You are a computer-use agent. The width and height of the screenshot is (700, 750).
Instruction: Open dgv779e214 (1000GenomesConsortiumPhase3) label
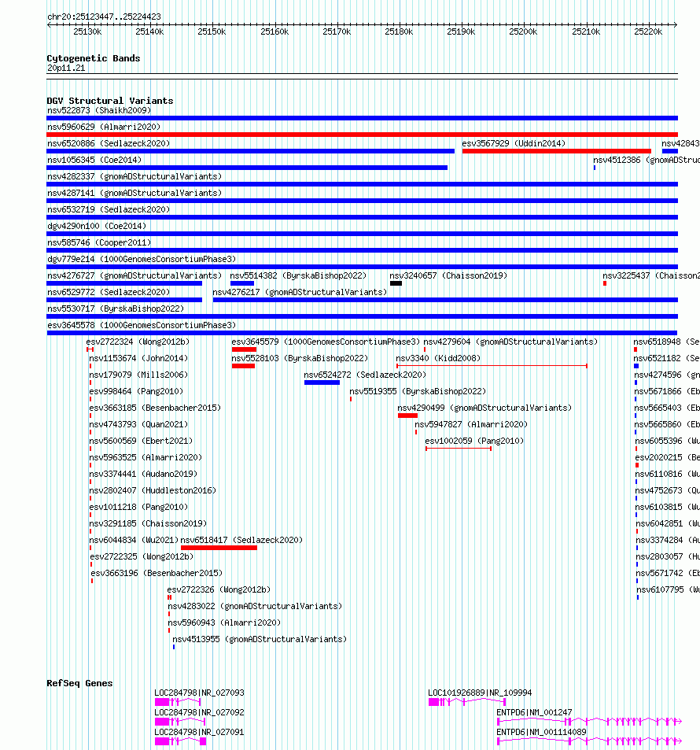(x=142, y=259)
